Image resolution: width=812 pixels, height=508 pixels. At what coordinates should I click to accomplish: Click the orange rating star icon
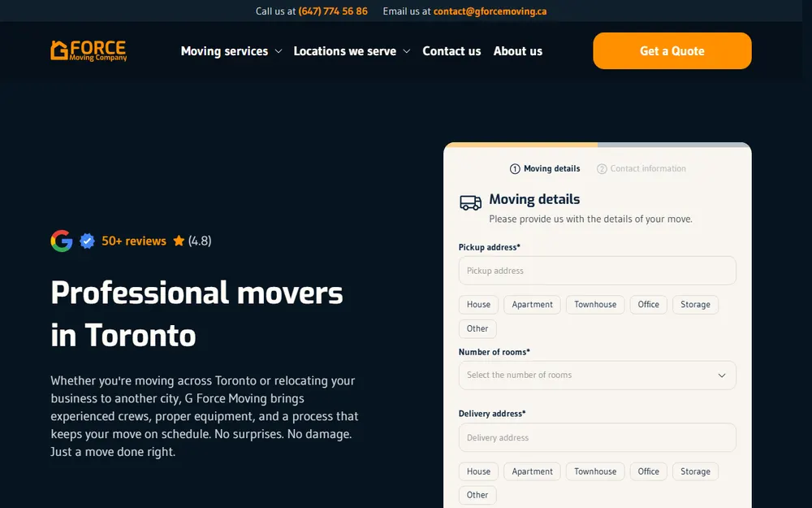tap(179, 241)
